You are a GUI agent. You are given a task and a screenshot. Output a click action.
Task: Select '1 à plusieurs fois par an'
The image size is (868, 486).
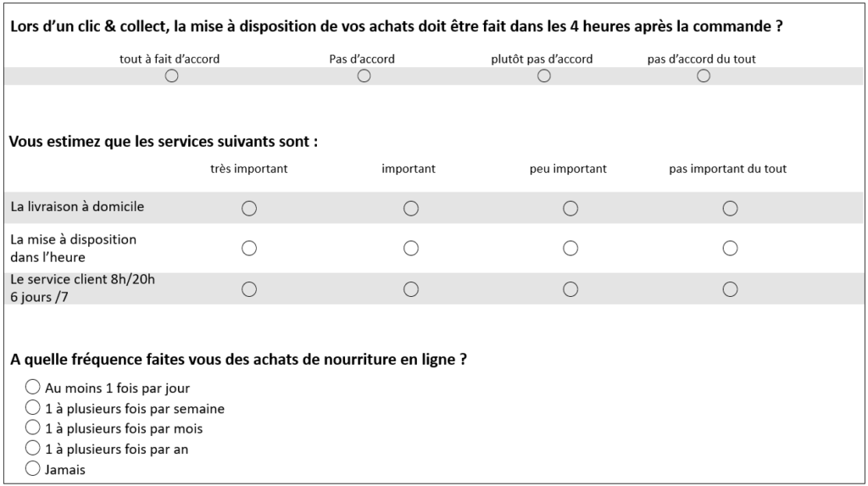(34, 448)
